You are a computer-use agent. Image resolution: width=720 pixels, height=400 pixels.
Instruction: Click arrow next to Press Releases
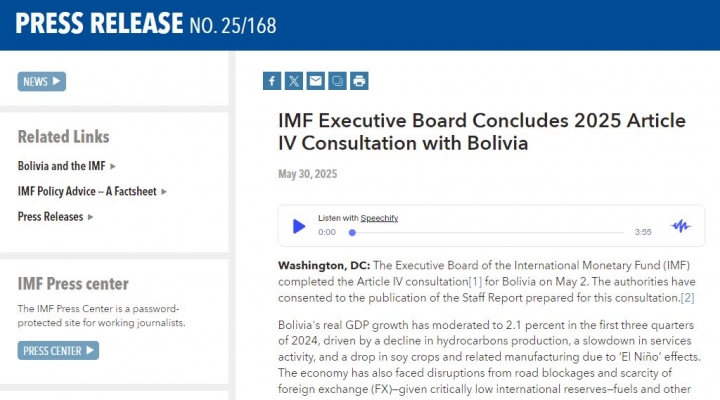point(90,217)
